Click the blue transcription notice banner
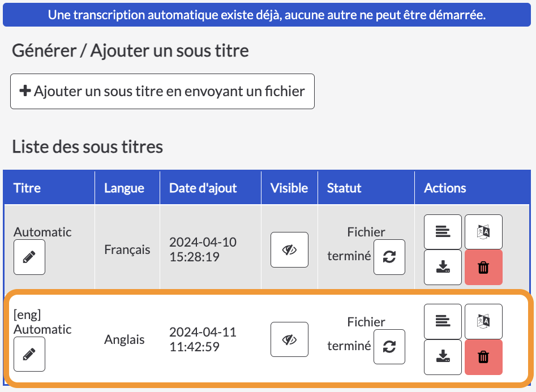 267,15
